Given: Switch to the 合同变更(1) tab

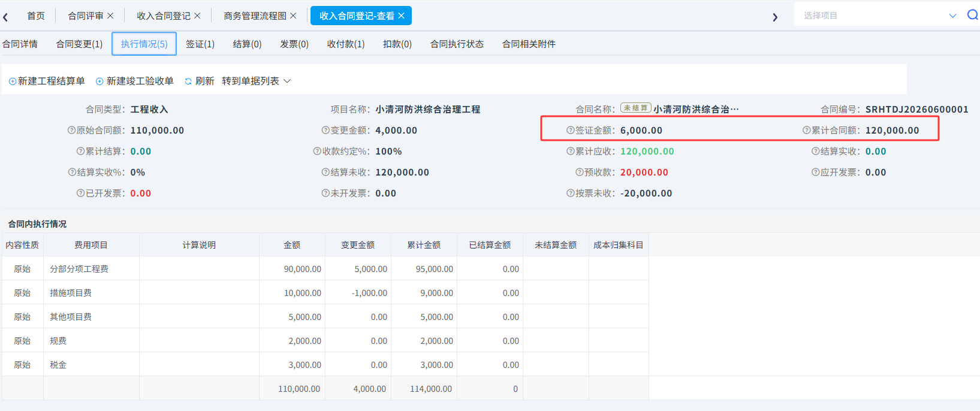Looking at the screenshot, I should pos(79,44).
